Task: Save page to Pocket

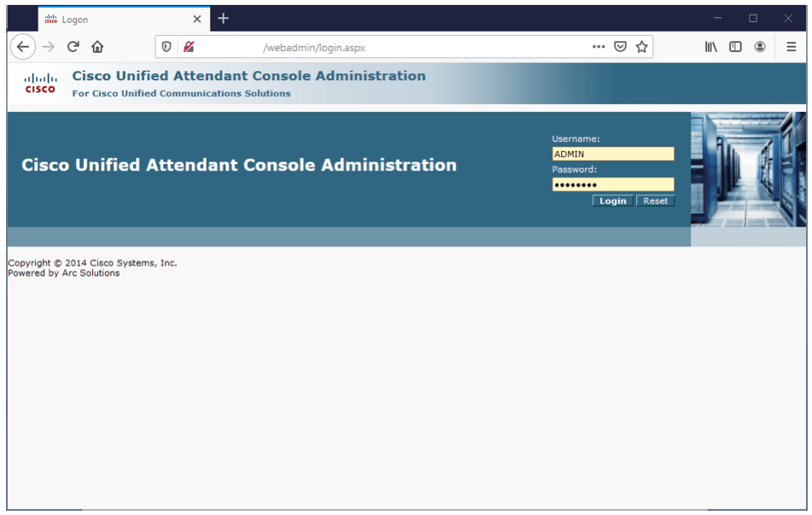Action: (x=620, y=47)
